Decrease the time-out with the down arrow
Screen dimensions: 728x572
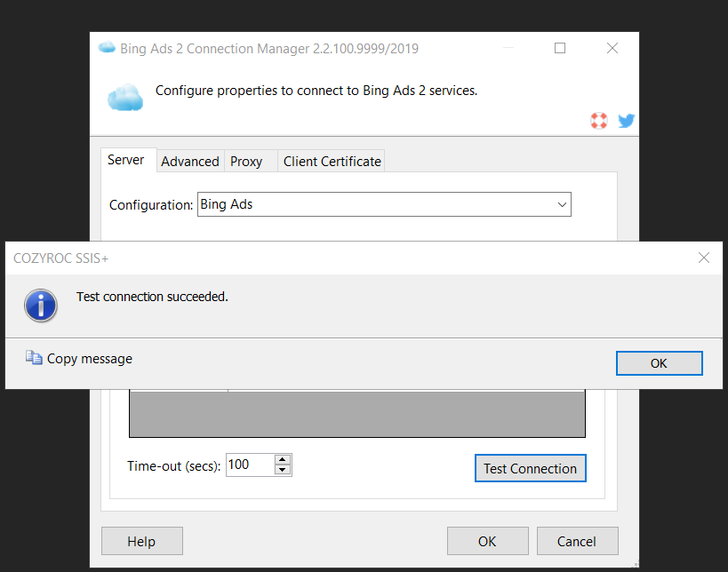(x=283, y=470)
